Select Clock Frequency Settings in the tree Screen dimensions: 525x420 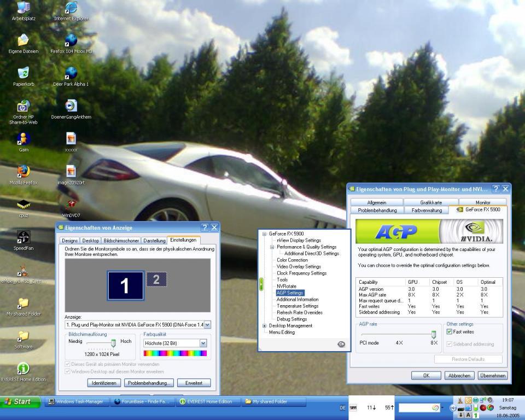click(301, 273)
